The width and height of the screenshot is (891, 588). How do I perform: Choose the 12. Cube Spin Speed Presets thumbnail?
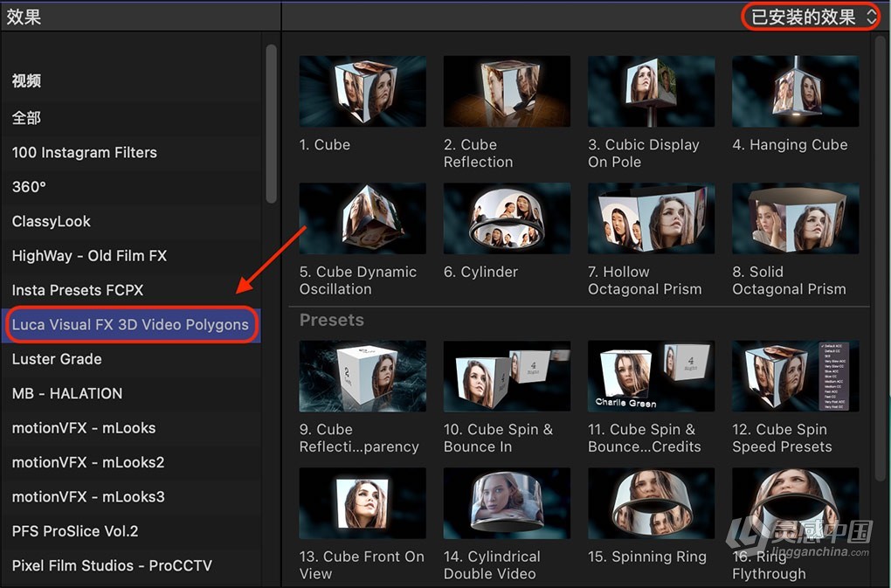coord(796,376)
